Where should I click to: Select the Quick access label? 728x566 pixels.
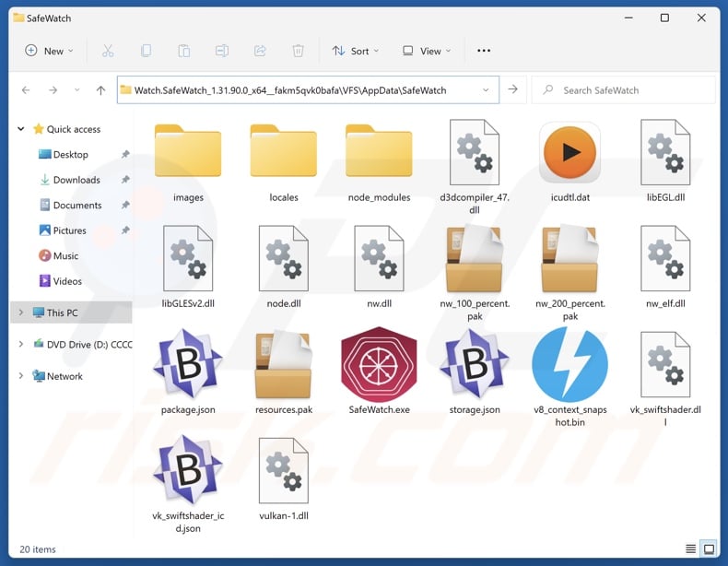pos(74,129)
